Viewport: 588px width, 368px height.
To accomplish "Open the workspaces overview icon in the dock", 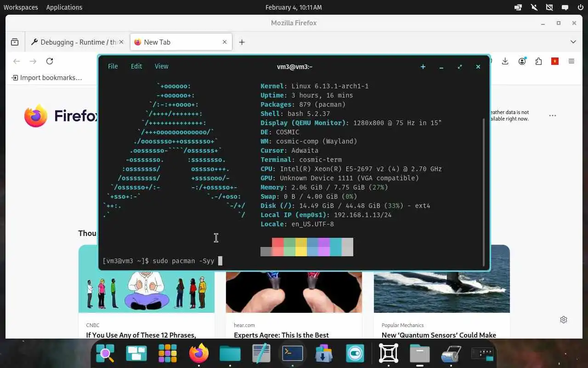I will point(136,353).
